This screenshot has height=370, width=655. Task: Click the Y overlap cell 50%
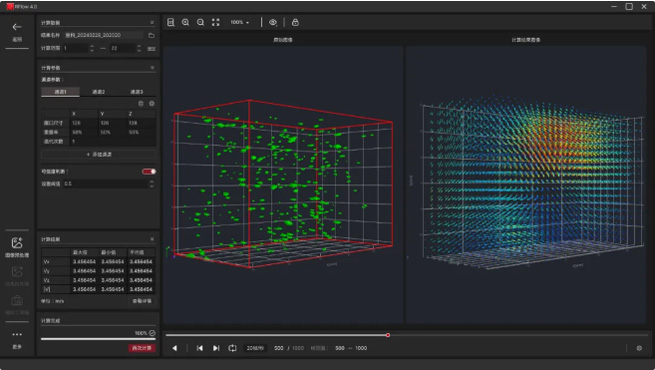point(112,132)
